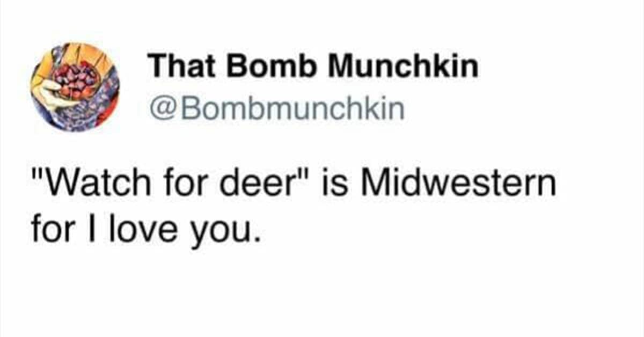Image resolution: width=644 pixels, height=337 pixels.
Task: Click the word "is" in the tweet
Action: (342, 186)
